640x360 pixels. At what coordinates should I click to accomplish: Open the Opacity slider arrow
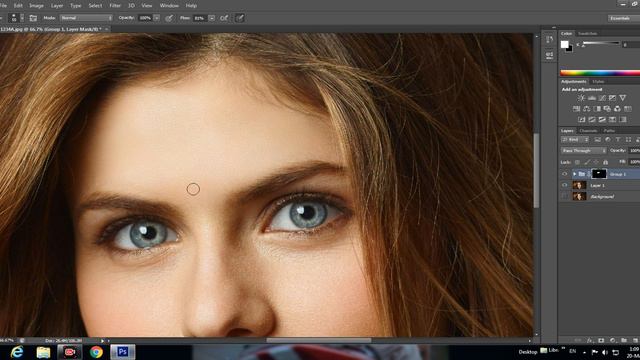157,18
